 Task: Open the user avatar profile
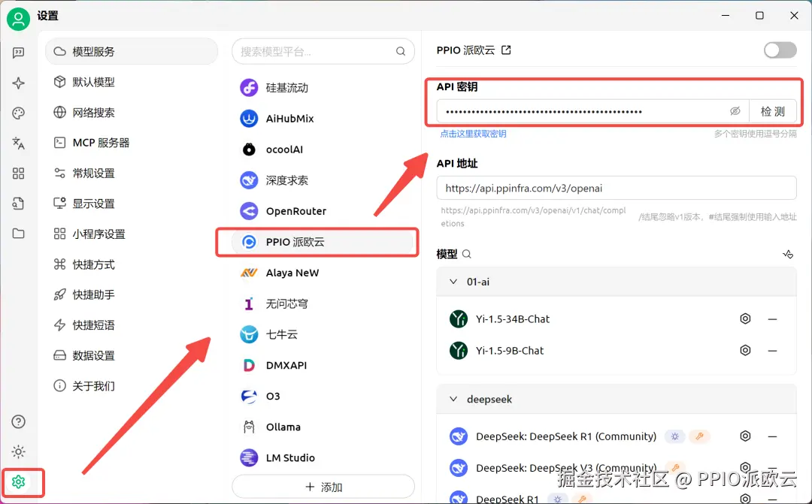18,19
